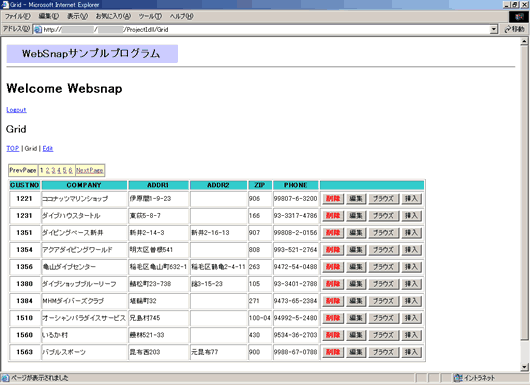Click the 削除 button for customer 1563

coord(333,352)
